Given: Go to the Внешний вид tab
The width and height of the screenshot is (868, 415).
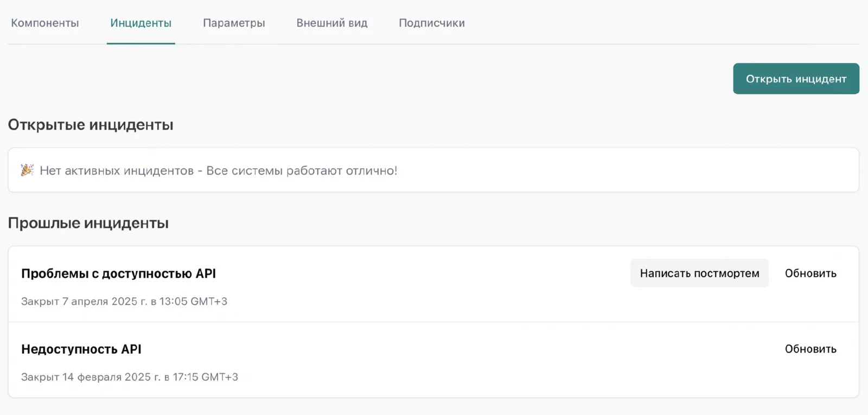Looking at the screenshot, I should 332,23.
